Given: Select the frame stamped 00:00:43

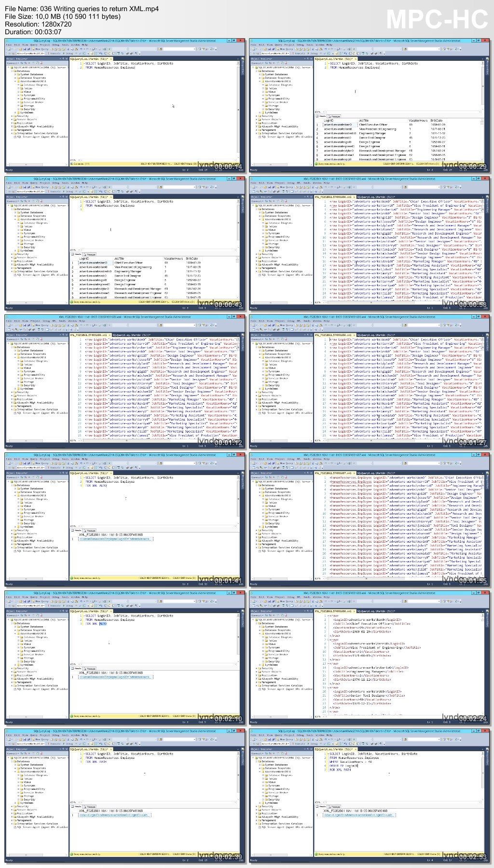Looking at the screenshot, I should 125,243.
